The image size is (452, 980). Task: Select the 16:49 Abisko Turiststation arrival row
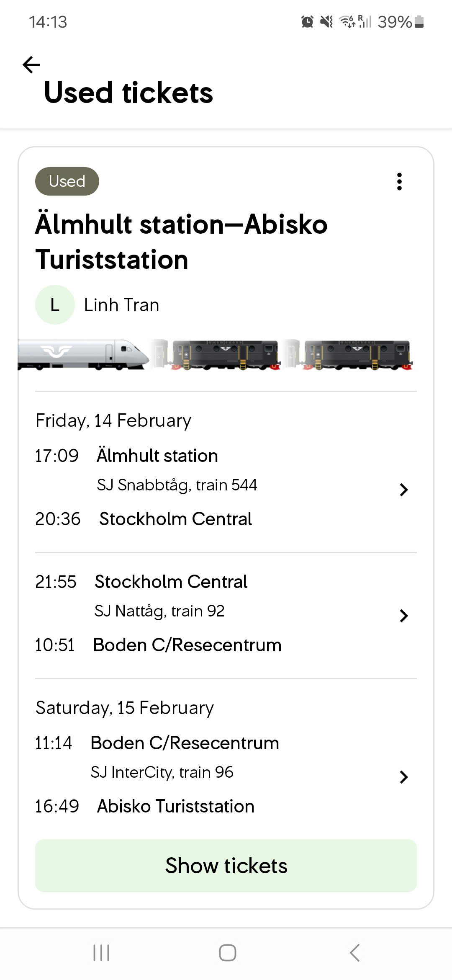point(176,806)
